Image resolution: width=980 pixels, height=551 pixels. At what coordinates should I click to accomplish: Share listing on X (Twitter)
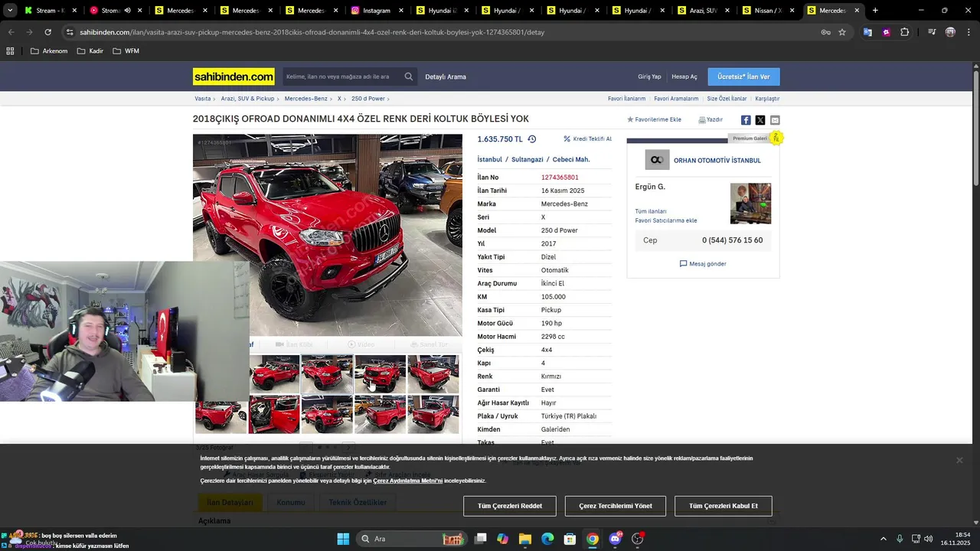click(760, 120)
